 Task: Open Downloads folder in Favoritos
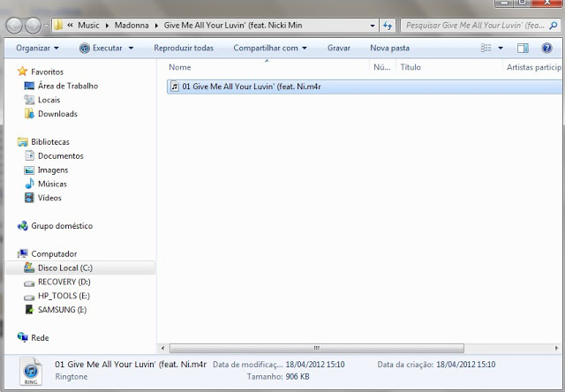pyautogui.click(x=56, y=114)
